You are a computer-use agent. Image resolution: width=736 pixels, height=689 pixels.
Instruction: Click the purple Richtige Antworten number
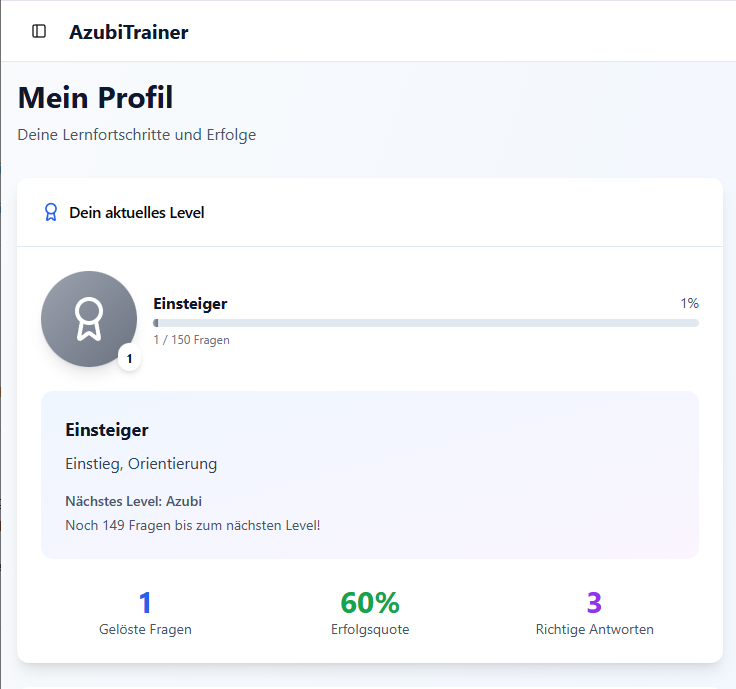(x=594, y=603)
